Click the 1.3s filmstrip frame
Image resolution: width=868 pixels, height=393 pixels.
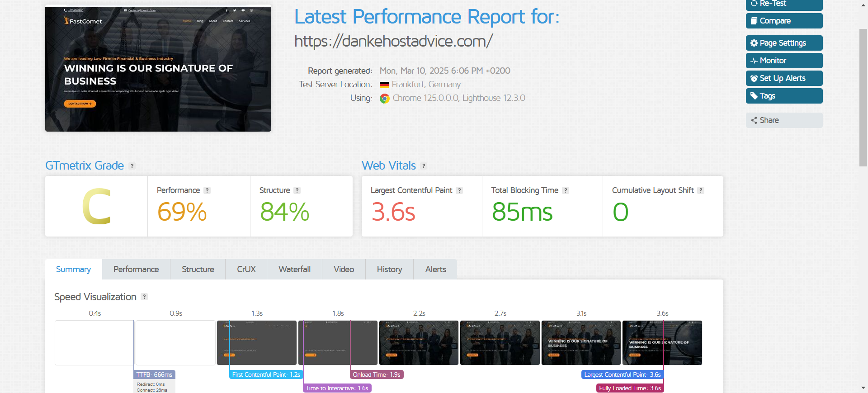[257, 343]
